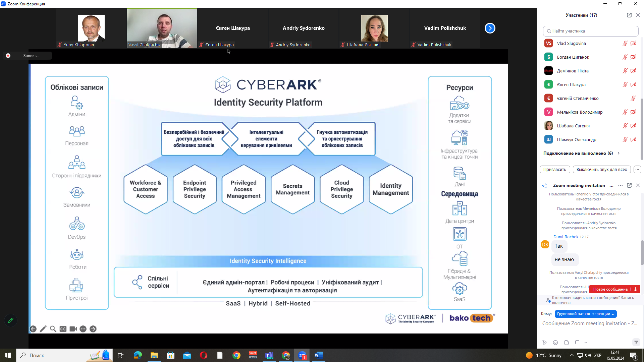Image resolution: width=644 pixels, height=362 pixels.
Task: Open the Windows Start menu
Action: coord(8,355)
